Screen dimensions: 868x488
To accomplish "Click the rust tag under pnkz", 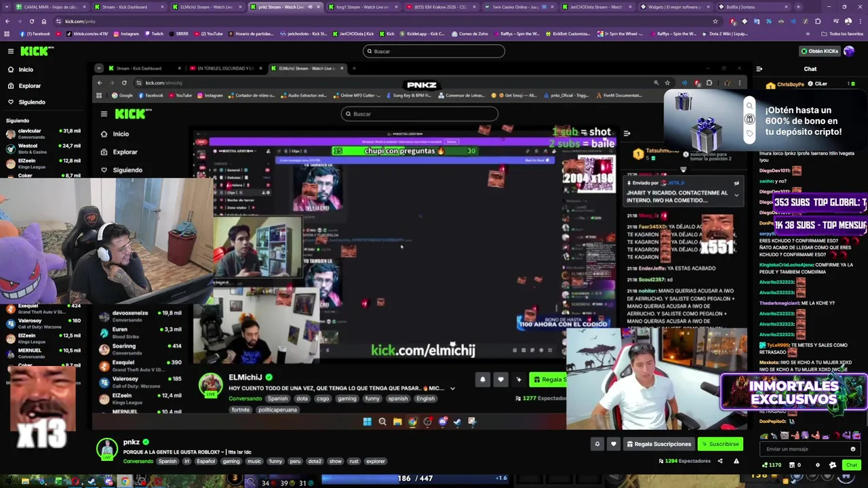I will [x=354, y=461].
